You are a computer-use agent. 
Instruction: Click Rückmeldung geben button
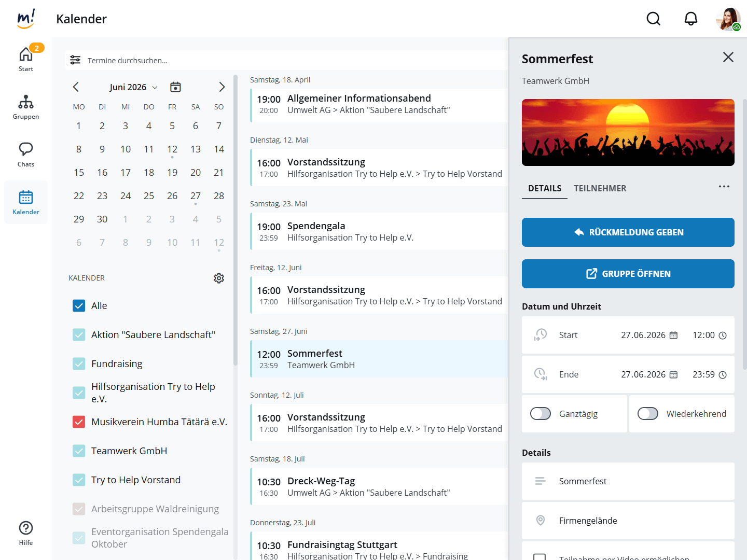pos(628,232)
